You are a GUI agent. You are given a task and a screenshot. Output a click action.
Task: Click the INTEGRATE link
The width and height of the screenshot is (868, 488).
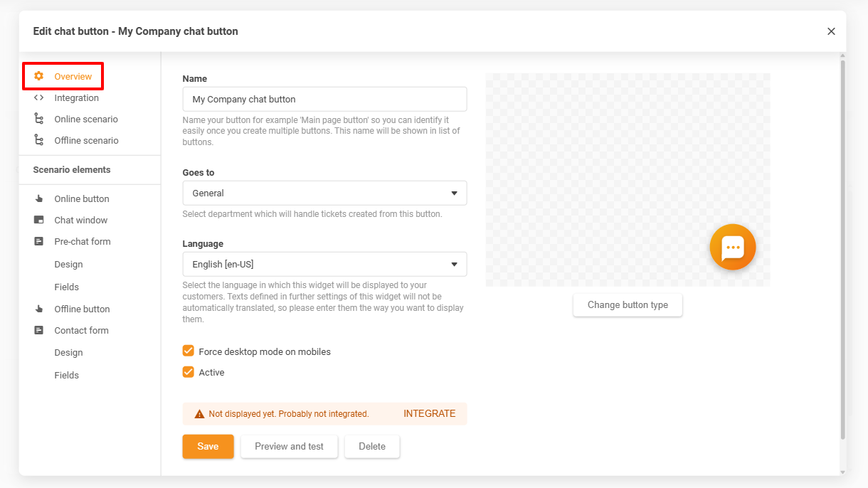[429, 413]
